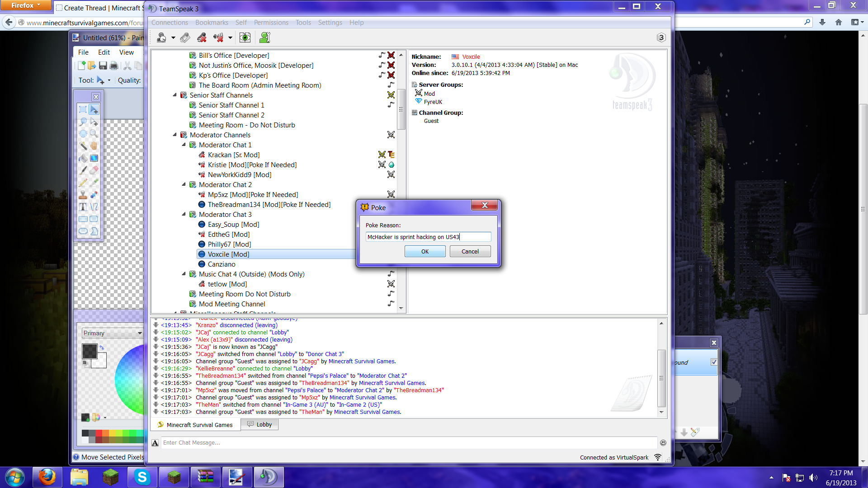Collapse the Moderator Channels tree node
The height and width of the screenshot is (488, 868).
(175, 135)
